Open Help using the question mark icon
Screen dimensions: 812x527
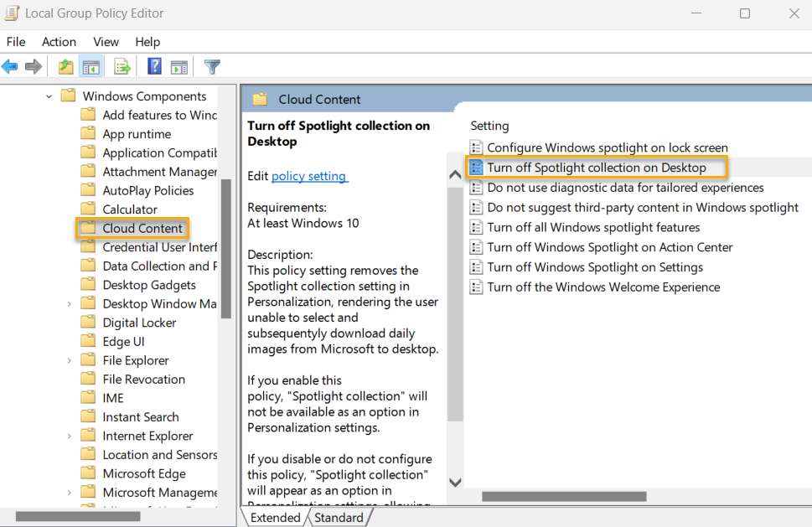pos(153,66)
